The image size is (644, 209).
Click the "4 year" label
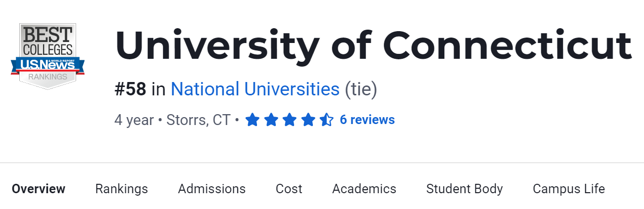[134, 120]
